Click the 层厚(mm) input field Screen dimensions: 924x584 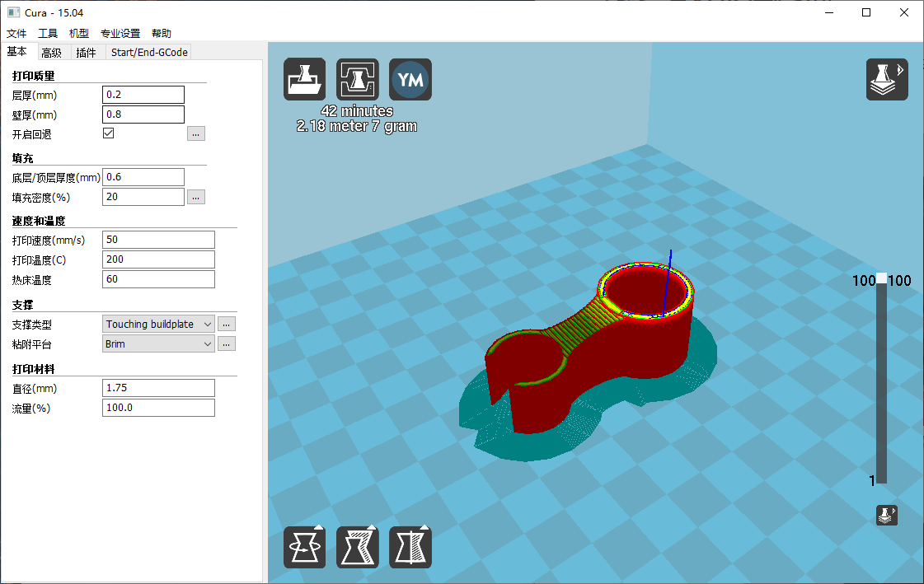143,95
